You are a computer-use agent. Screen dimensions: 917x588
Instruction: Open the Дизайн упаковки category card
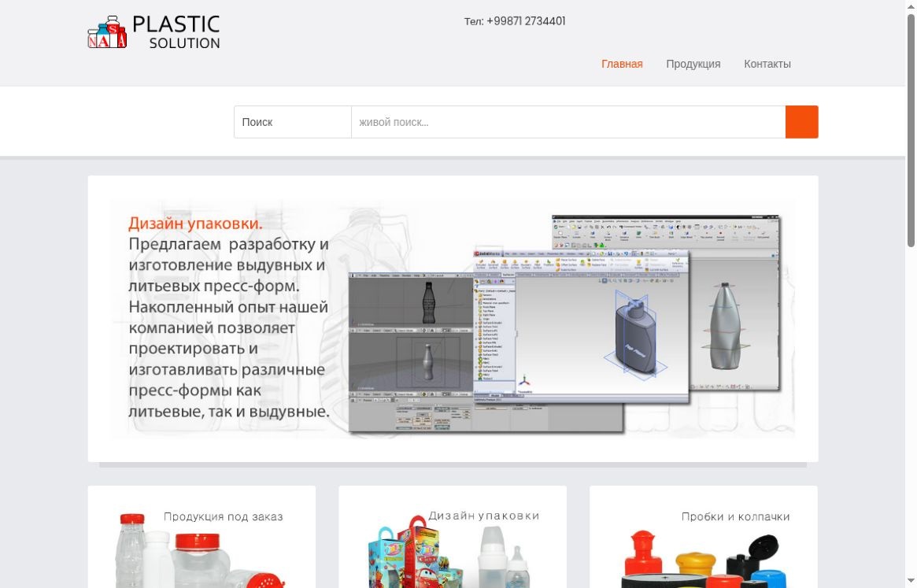tap(453, 537)
